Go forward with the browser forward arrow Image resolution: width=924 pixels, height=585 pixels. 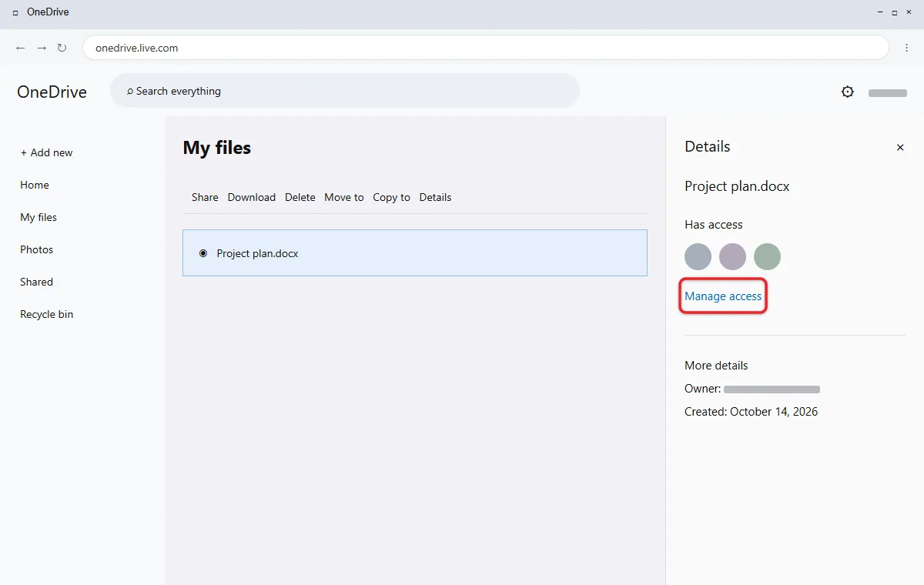(42, 48)
